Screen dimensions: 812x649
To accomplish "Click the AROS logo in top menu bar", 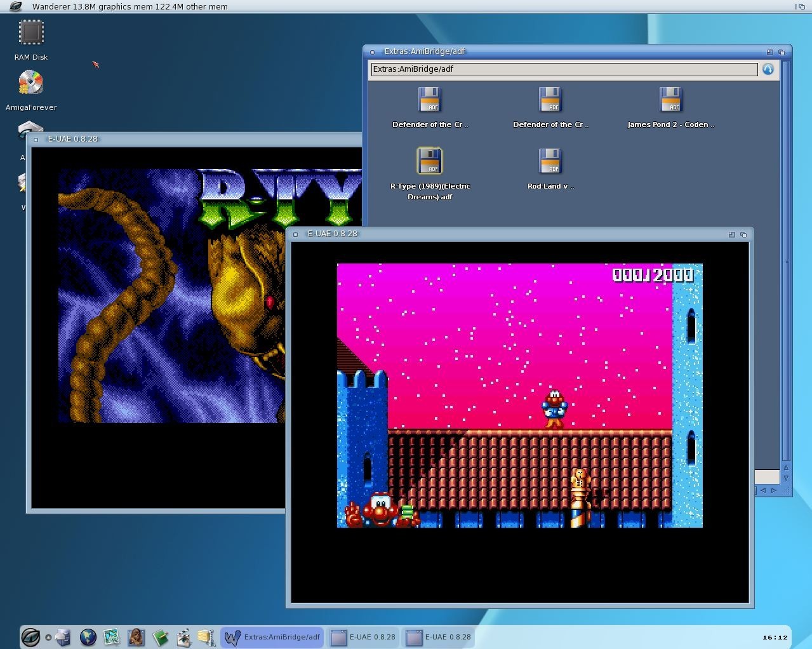I will point(16,6).
